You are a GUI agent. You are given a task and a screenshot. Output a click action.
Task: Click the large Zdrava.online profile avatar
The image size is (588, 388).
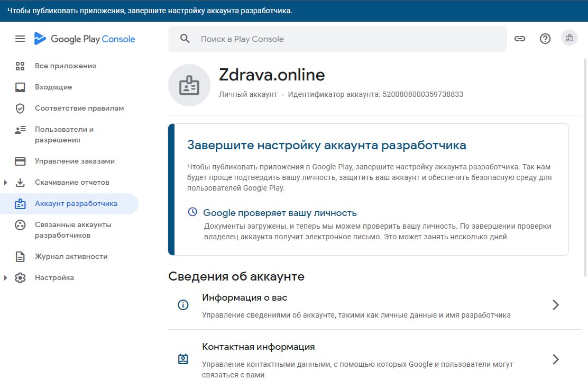(189, 85)
